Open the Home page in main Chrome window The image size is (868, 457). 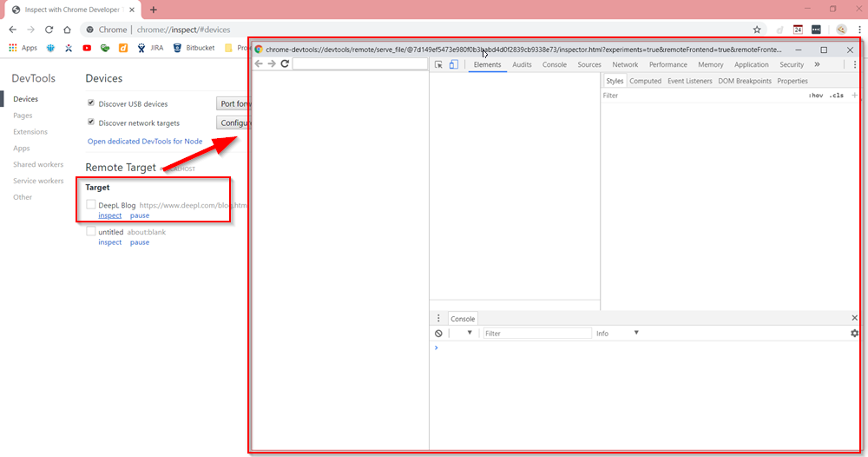point(67,30)
